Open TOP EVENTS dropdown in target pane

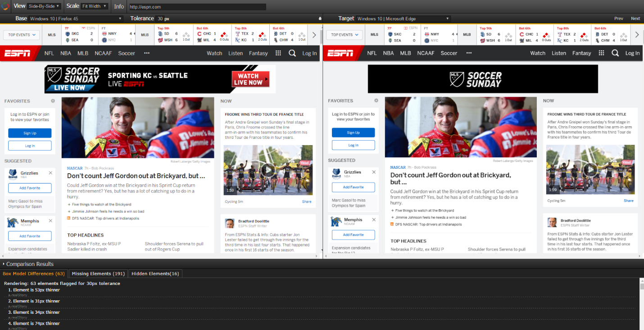point(345,35)
